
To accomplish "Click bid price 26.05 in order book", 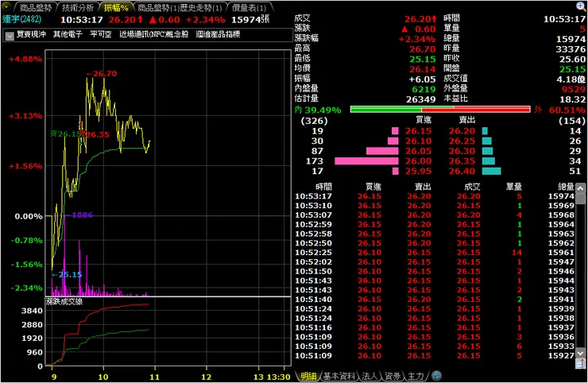I will pyautogui.click(x=418, y=151).
